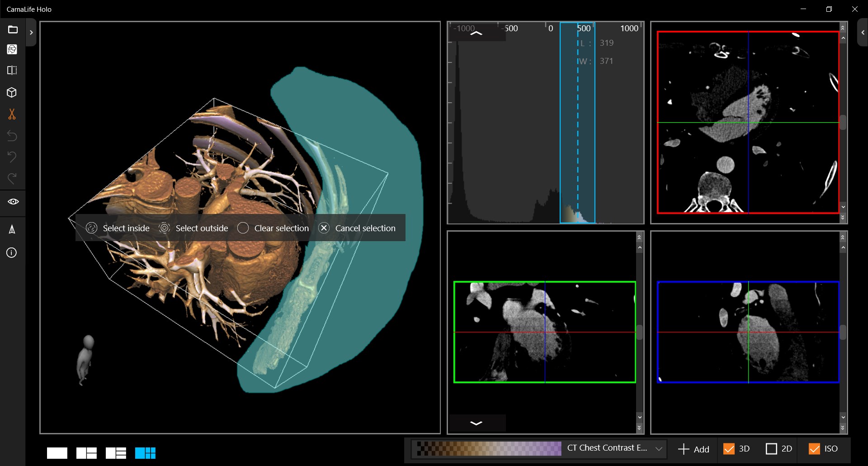Viewport: 868px width, 466px height.
Task: Switch to layout with three side rows
Action: click(x=116, y=453)
